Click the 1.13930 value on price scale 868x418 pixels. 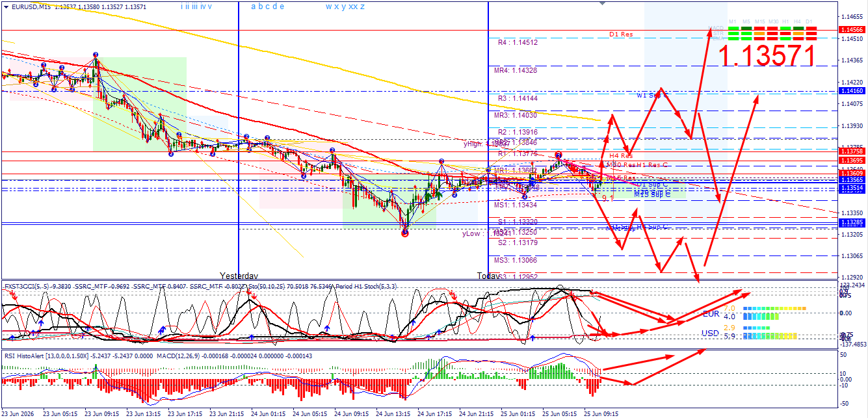852,125
